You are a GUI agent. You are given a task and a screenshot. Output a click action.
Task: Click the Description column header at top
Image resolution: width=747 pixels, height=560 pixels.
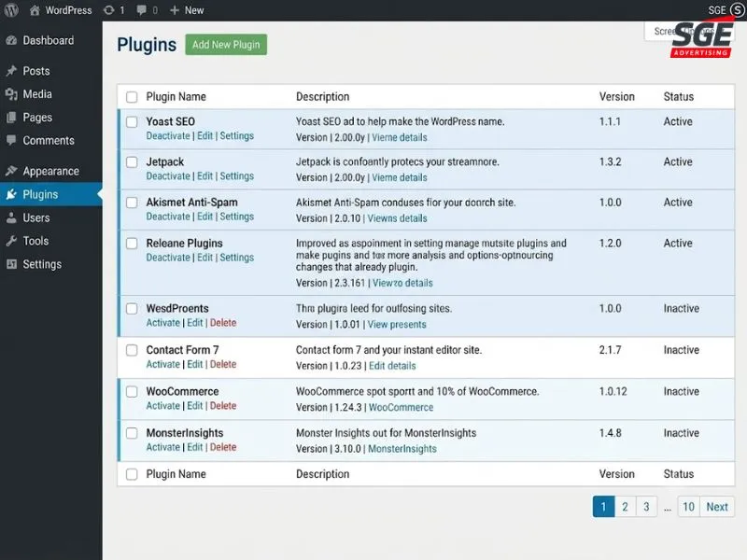pyautogui.click(x=322, y=97)
